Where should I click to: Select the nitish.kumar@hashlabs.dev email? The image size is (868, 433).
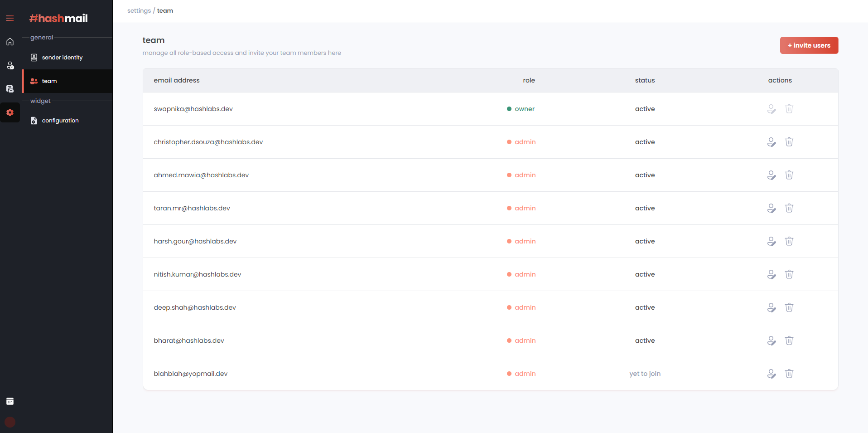coord(197,274)
